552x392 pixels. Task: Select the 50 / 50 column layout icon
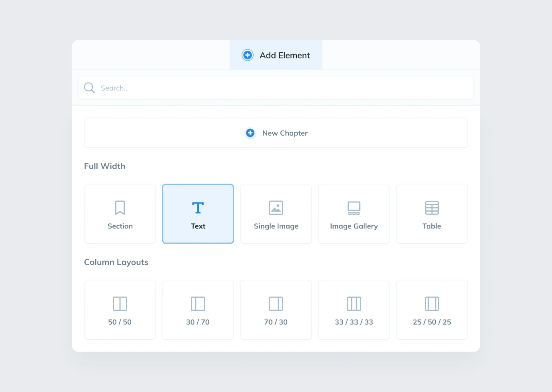[x=120, y=304]
